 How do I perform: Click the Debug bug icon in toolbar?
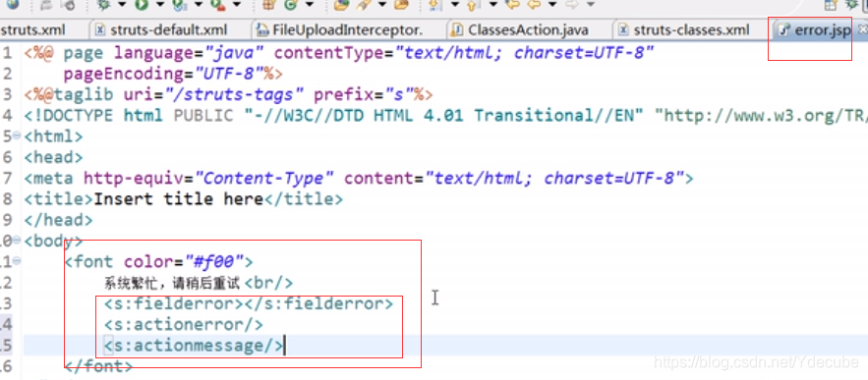tap(103, 5)
